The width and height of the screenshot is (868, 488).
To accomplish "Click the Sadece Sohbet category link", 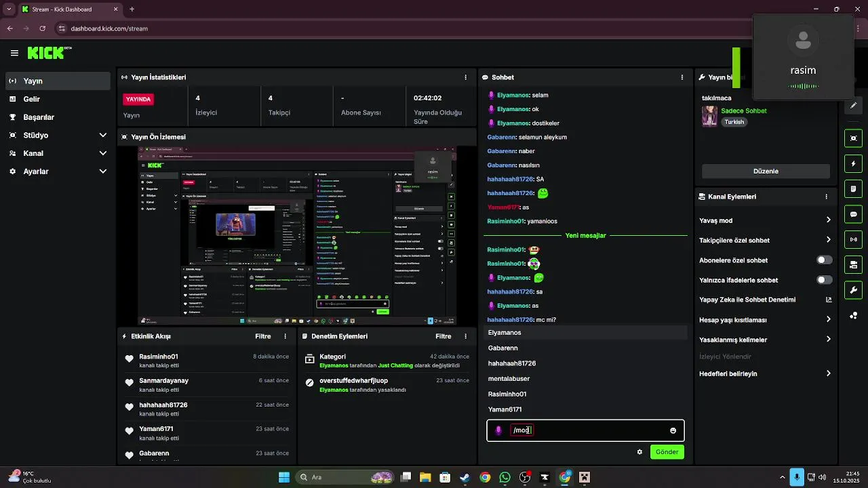I will click(744, 111).
